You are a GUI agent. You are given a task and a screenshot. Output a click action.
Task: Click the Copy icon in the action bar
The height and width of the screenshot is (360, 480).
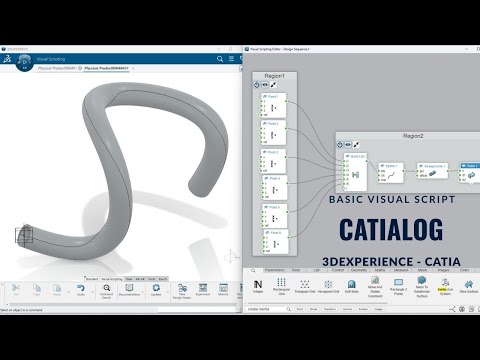(x=37, y=288)
